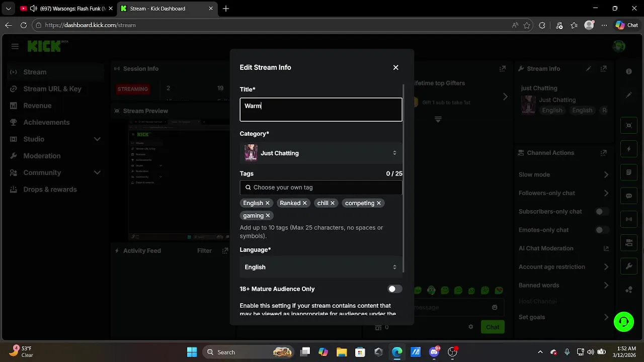Toggle 18+ Mature Audience Only
Image resolution: width=644 pixels, height=362 pixels.
tap(395, 289)
